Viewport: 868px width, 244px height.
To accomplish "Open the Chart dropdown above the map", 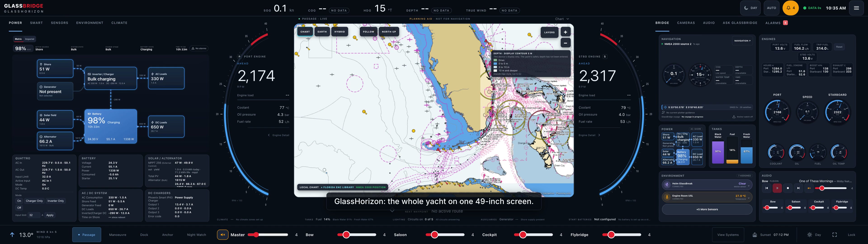I will [x=562, y=19].
